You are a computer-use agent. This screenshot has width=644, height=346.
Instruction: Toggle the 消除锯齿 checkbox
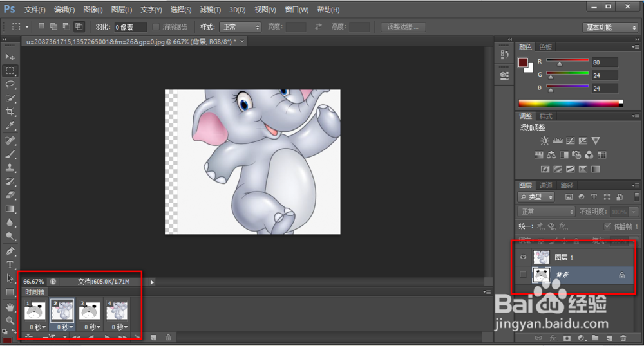click(156, 26)
